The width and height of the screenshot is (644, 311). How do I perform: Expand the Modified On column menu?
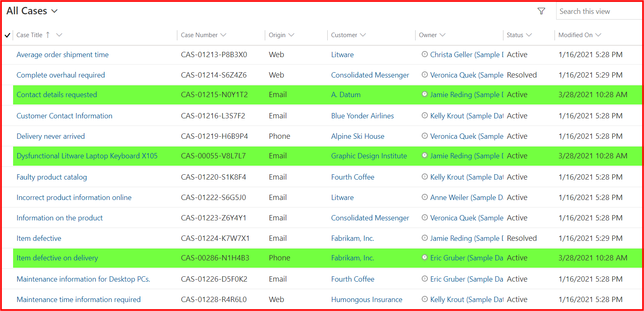coord(598,35)
